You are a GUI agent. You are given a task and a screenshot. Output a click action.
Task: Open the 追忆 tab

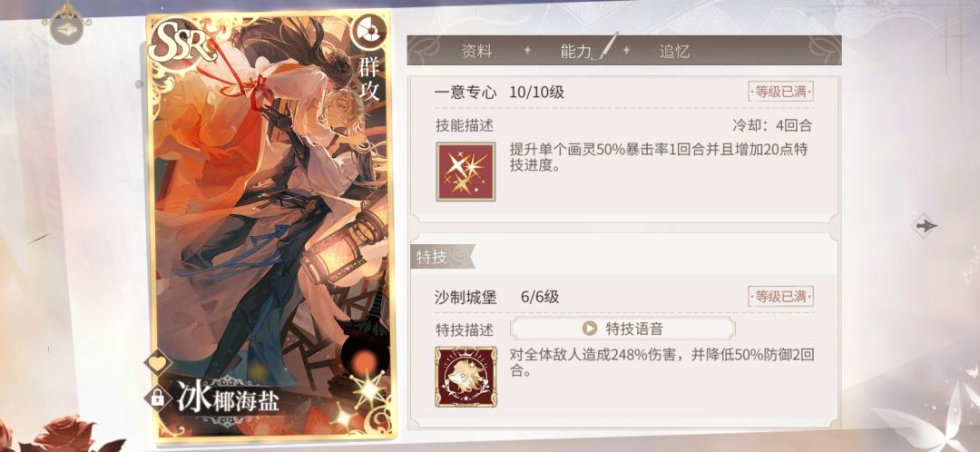674,51
